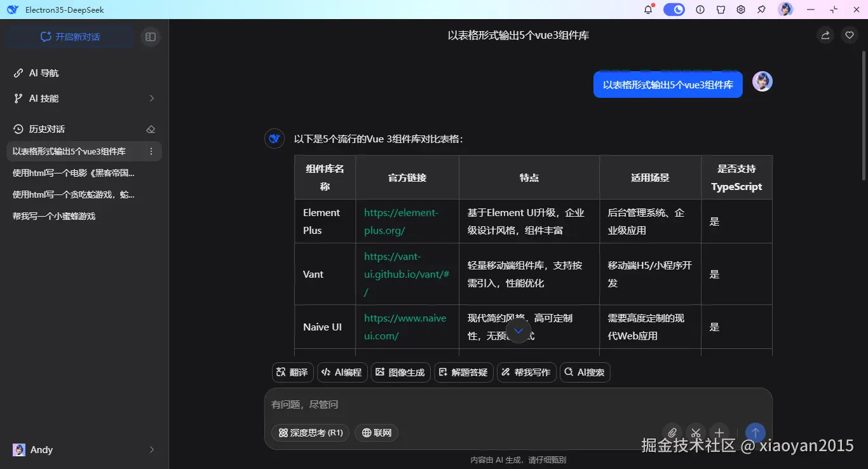Enable 深度思考 (R1) mode
This screenshot has height=469, width=868.
pos(310,433)
